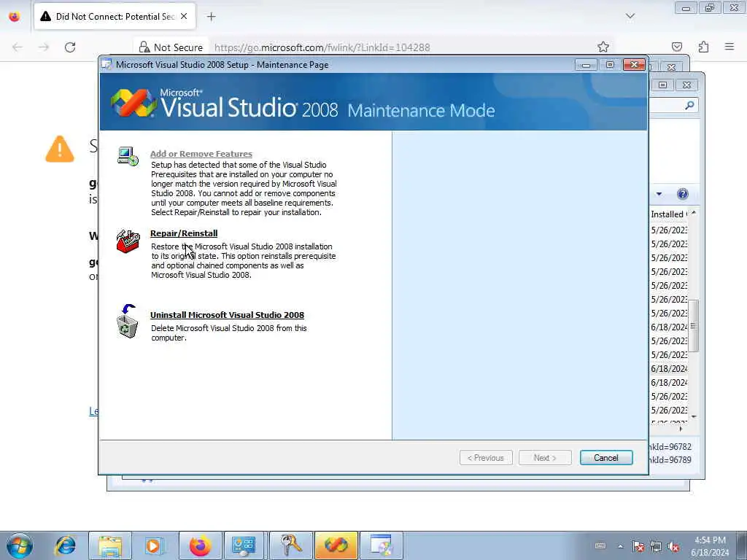The image size is (747, 560).
Task: Select the Did Not Connect tab
Action: pyautogui.click(x=115, y=17)
